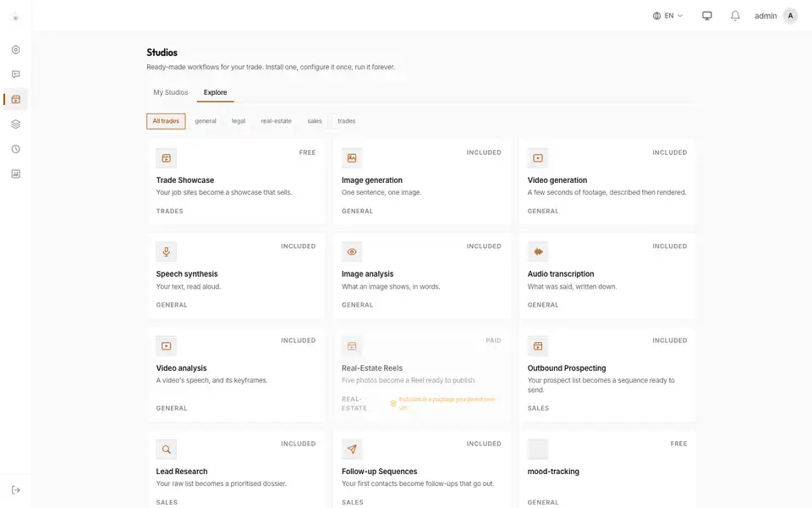Click the REAL-ESTATE tag on Real-Estate Reels
812x508 pixels.
pos(354,404)
